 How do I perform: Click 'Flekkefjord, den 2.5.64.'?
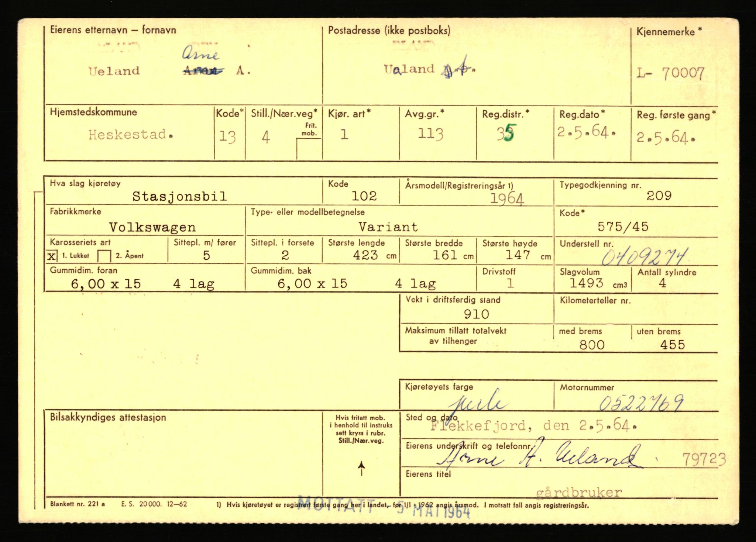point(534,426)
